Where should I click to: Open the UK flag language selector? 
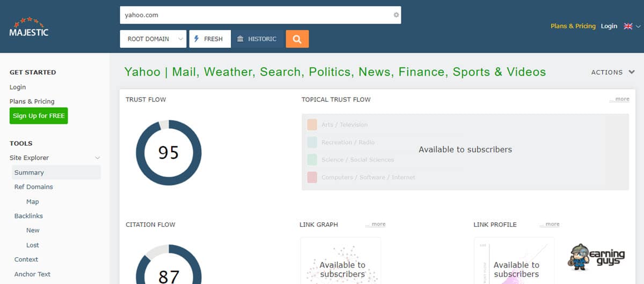tap(632, 26)
